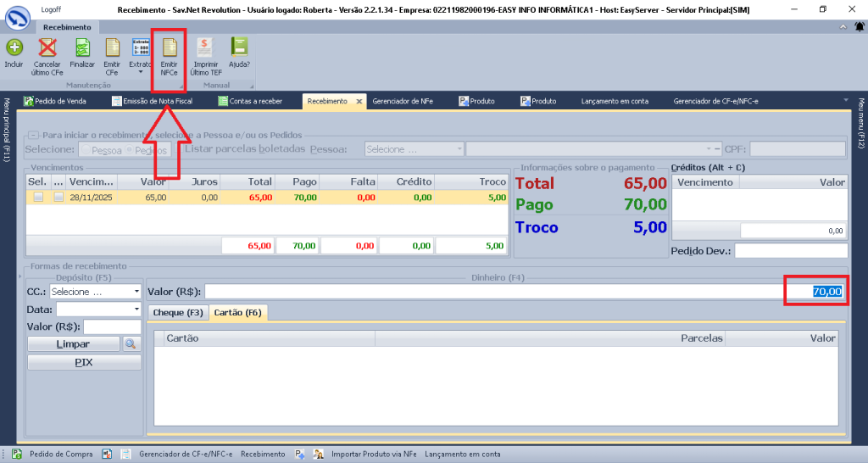The width and height of the screenshot is (868, 463).
Task: Open the Extrato dropdown arrow
Action: [x=141, y=73]
